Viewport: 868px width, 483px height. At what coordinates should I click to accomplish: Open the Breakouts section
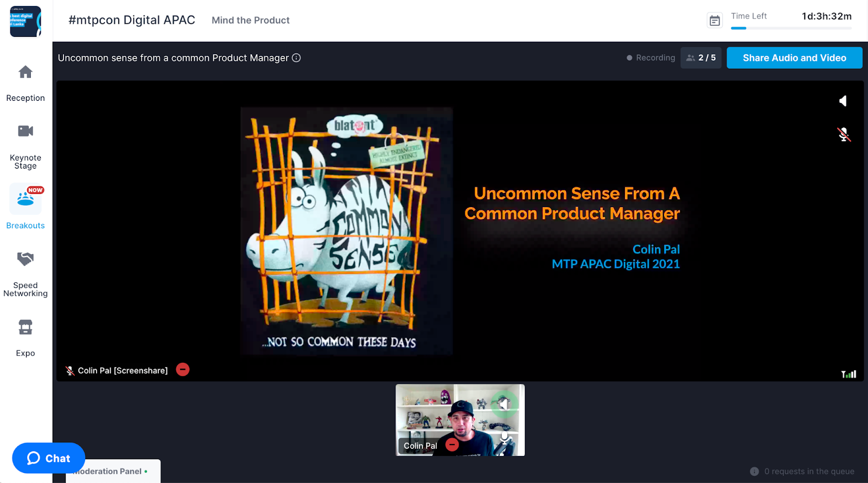click(25, 207)
